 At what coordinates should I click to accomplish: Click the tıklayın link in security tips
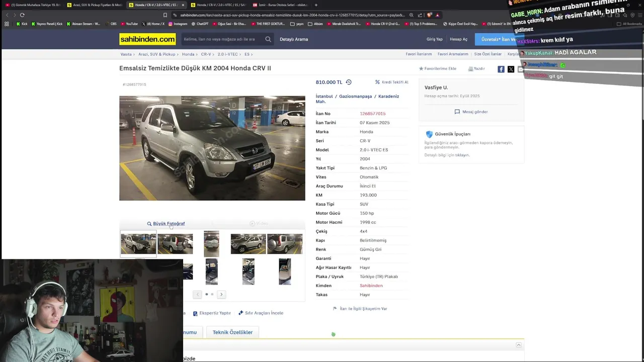tap(462, 155)
